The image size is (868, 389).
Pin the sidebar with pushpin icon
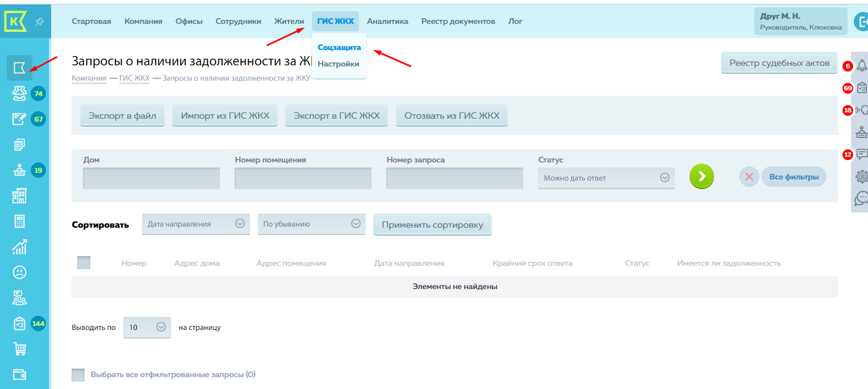tap(39, 22)
